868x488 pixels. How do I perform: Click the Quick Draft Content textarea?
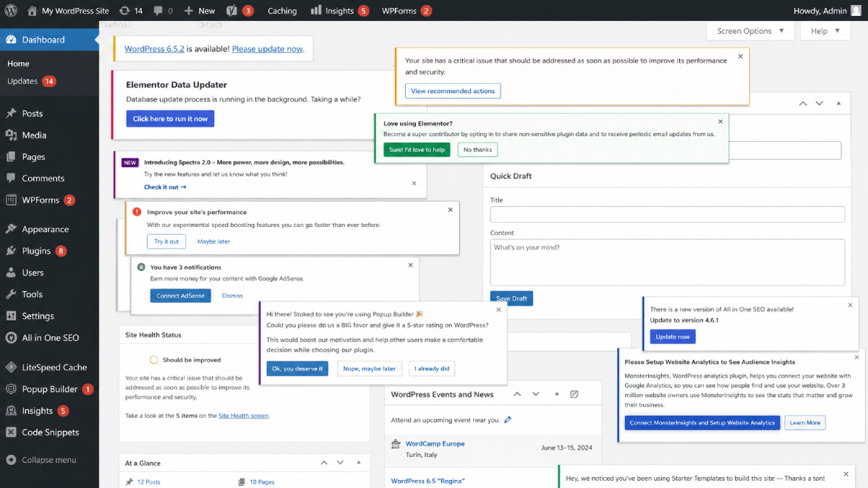[x=668, y=262]
